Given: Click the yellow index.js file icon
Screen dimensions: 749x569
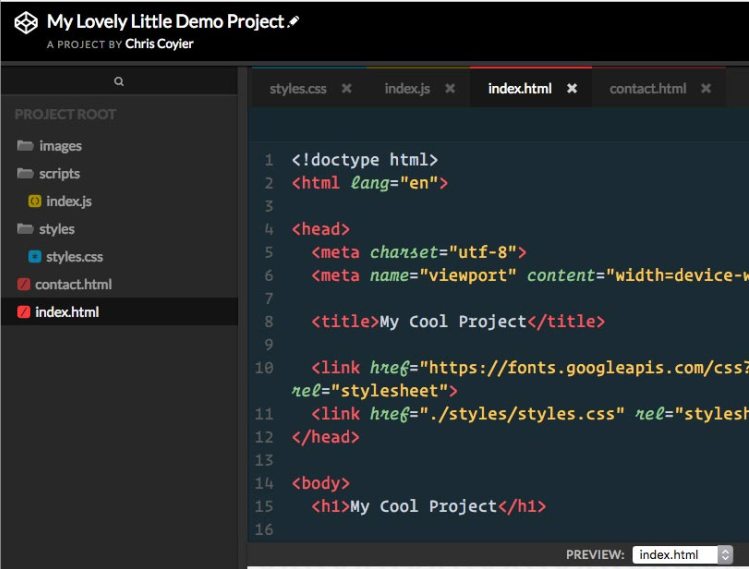Looking at the screenshot, I should click(34, 201).
